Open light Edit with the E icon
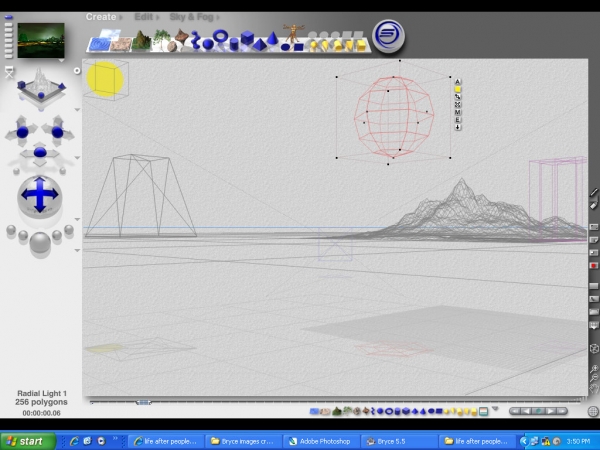Image resolution: width=600 pixels, height=450 pixels. coord(458,120)
